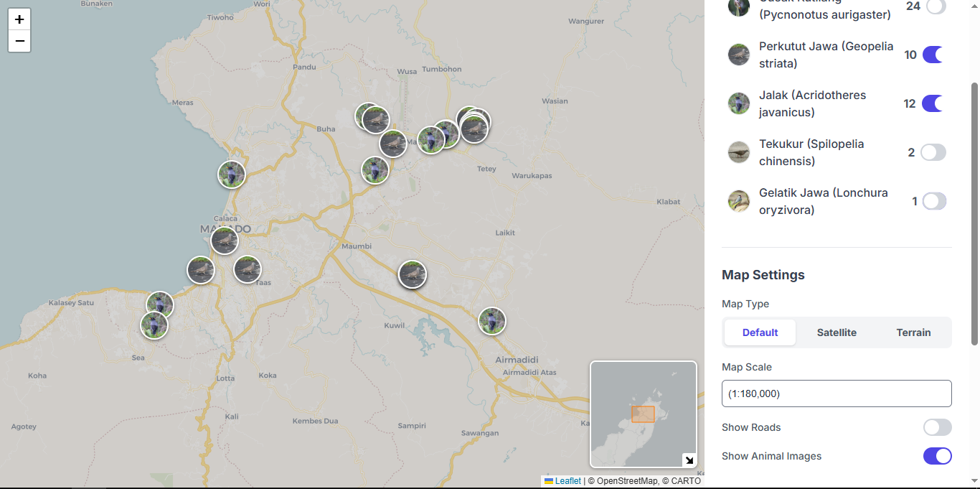This screenshot has width=980, height=489.
Task: Enable the Gelatik Jawa species toggle
Action: pos(933,201)
